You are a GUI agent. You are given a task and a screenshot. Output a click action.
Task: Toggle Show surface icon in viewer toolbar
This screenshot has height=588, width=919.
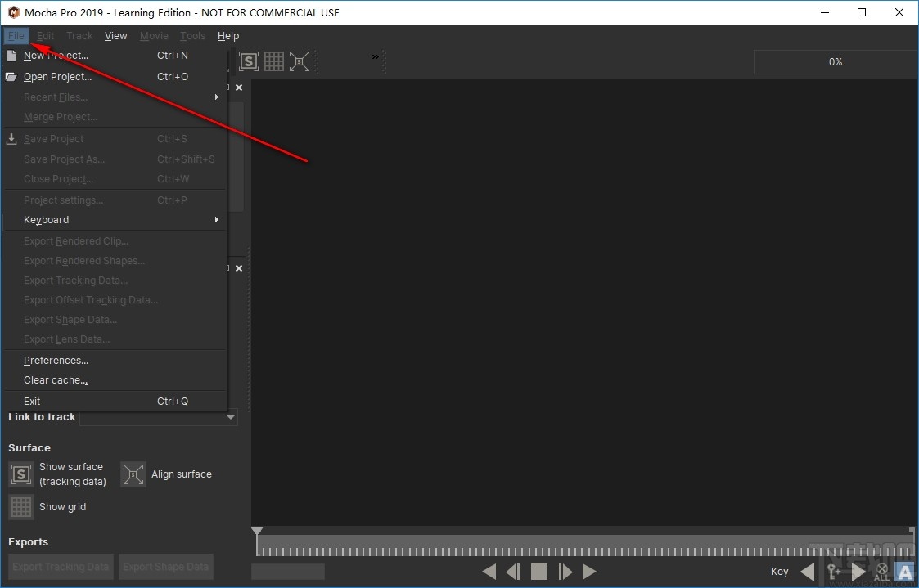click(249, 61)
